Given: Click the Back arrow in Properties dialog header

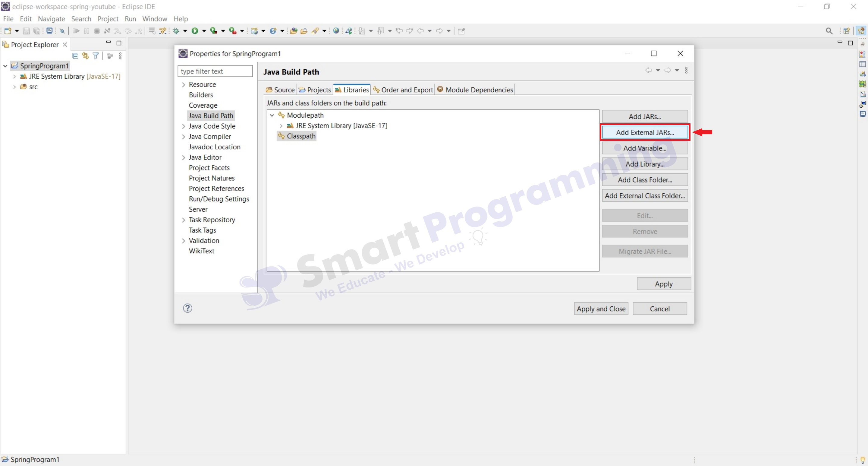Looking at the screenshot, I should (x=648, y=70).
